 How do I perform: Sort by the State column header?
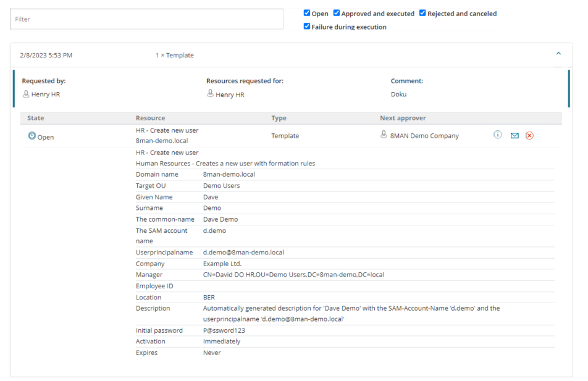(36, 118)
